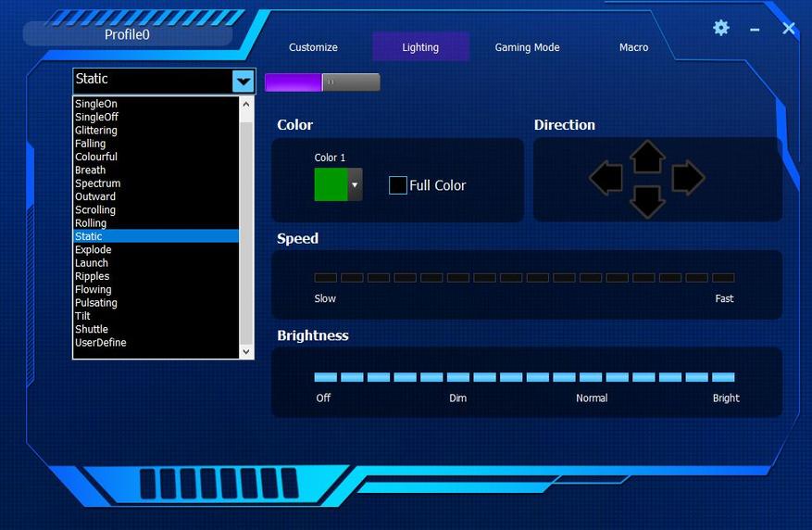Set speed to the slowest segment
The image size is (812, 530).
coord(325,278)
